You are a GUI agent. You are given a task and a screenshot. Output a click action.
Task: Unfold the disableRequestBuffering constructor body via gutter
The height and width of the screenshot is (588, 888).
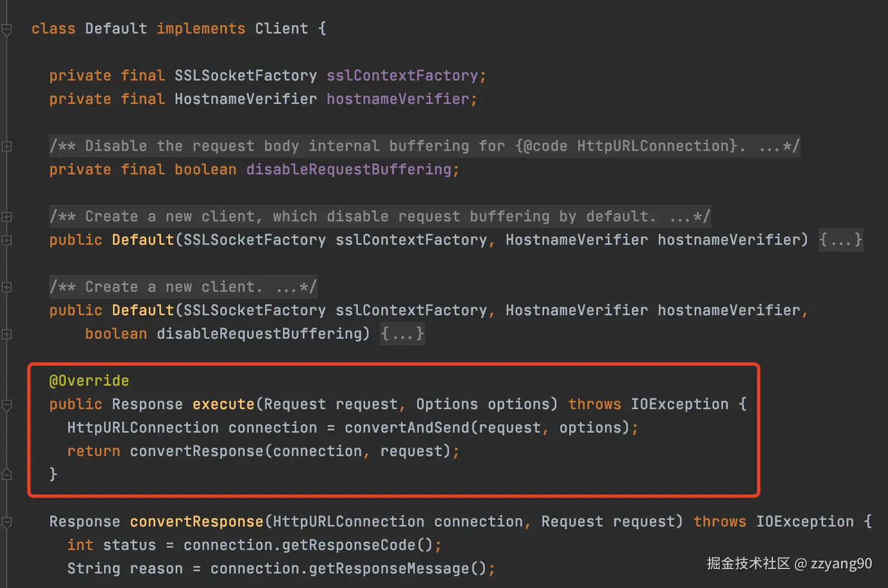pyautogui.click(x=7, y=334)
